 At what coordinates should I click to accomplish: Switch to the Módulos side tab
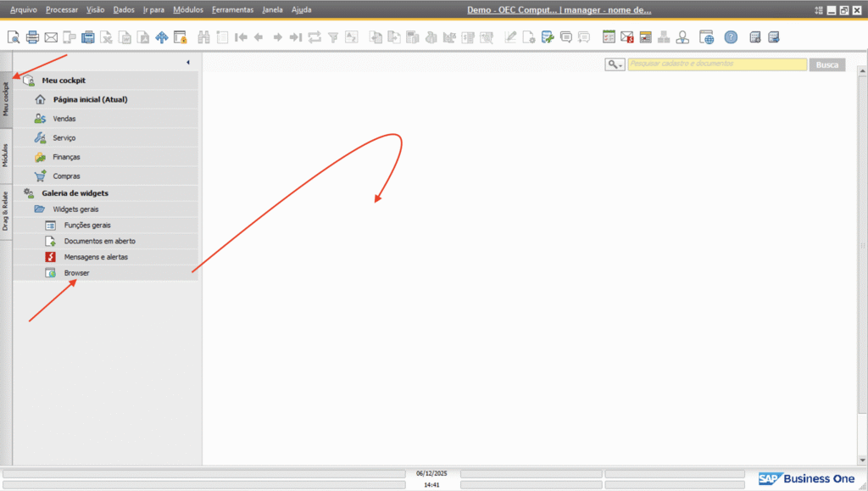tap(6, 155)
